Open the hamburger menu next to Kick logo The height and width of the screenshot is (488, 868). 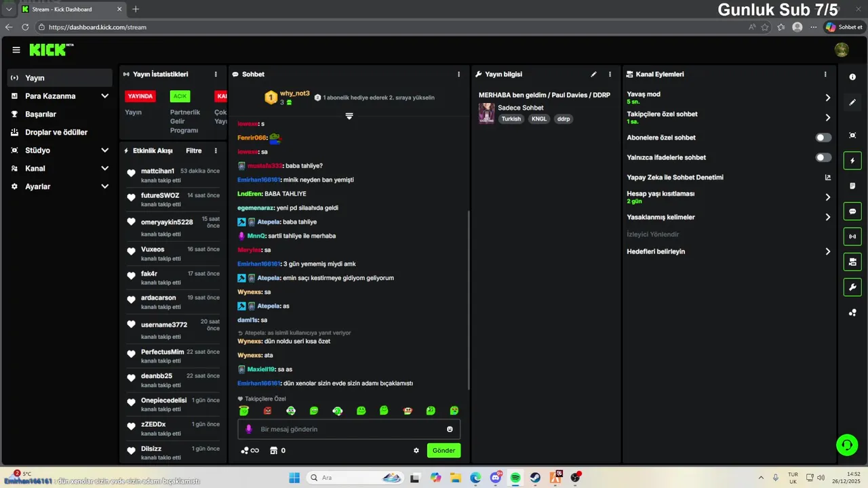(x=16, y=50)
